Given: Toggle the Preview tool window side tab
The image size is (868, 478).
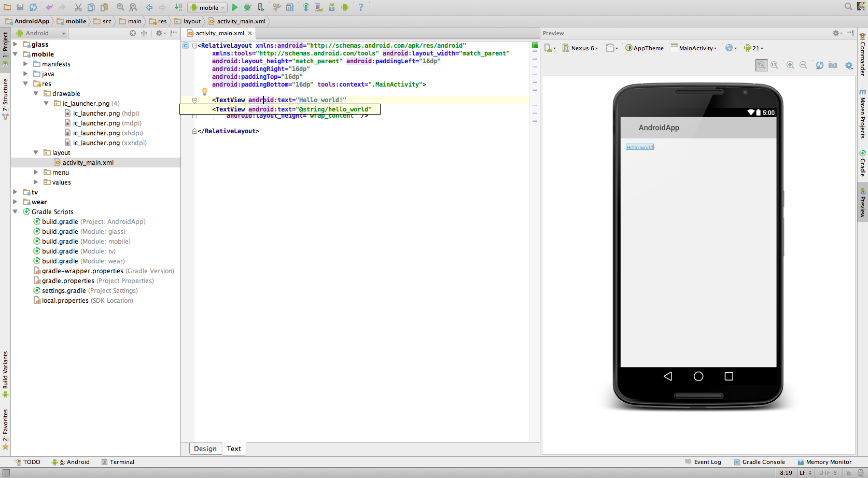Looking at the screenshot, I should (x=863, y=203).
